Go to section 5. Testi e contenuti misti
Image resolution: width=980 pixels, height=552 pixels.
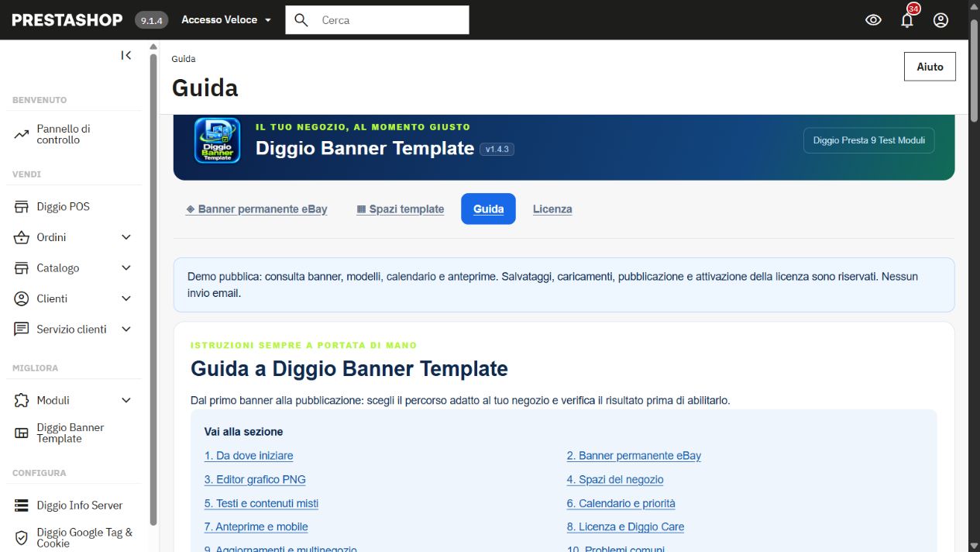(x=262, y=503)
